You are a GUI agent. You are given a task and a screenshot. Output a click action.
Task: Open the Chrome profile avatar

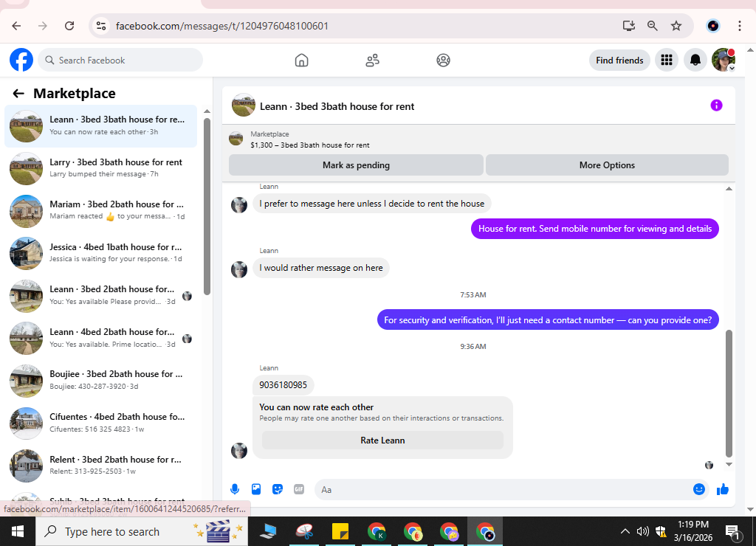[x=713, y=26]
